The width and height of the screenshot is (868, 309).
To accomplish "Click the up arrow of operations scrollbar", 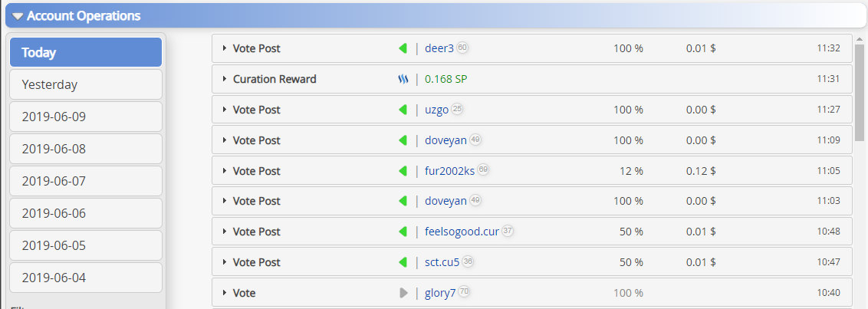I will [859, 40].
